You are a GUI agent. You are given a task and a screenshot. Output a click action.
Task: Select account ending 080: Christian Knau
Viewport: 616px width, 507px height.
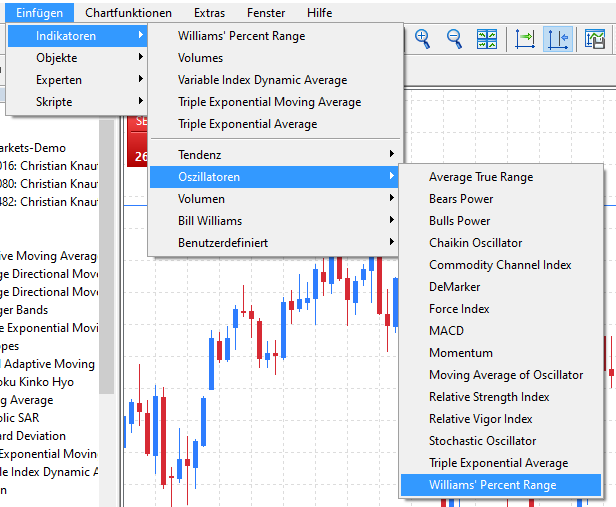(x=49, y=184)
